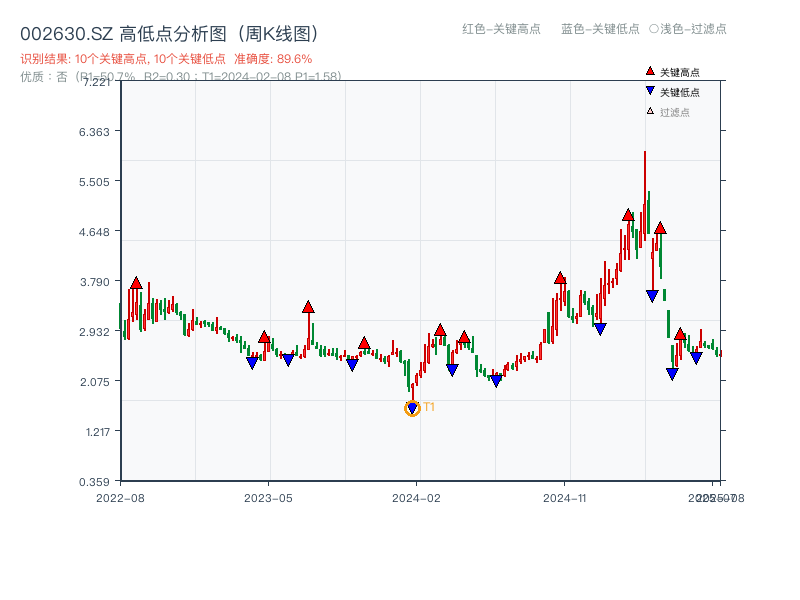Select the blue key-low marker near 3.5 below the peak
The width and height of the screenshot is (800, 600).
652,296
